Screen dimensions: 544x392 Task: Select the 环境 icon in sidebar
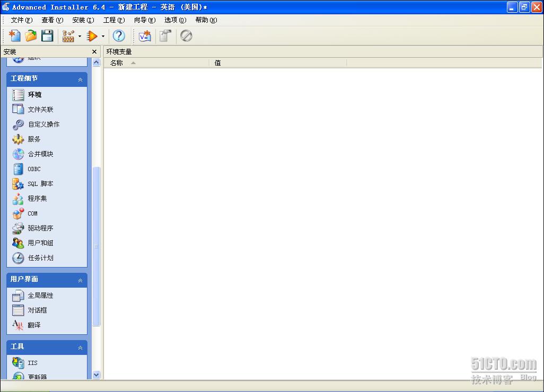(19, 95)
